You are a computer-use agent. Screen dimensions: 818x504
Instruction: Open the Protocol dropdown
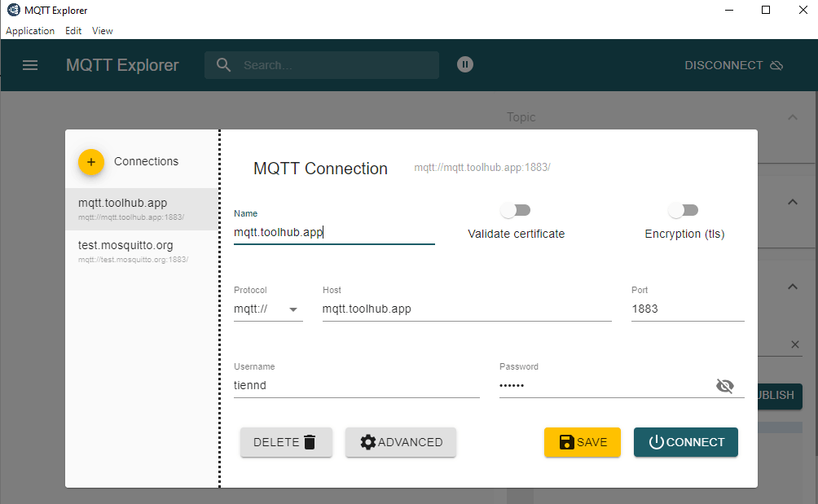[x=267, y=309]
